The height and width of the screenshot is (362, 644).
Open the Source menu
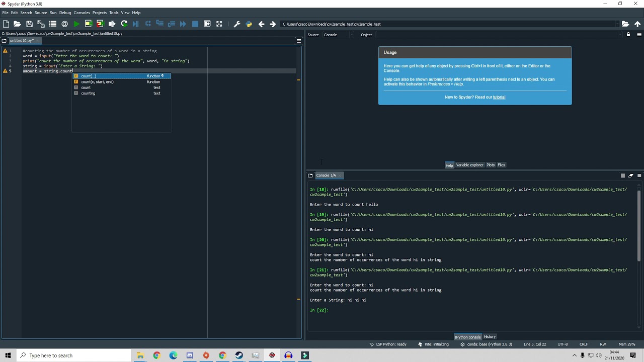click(x=41, y=13)
